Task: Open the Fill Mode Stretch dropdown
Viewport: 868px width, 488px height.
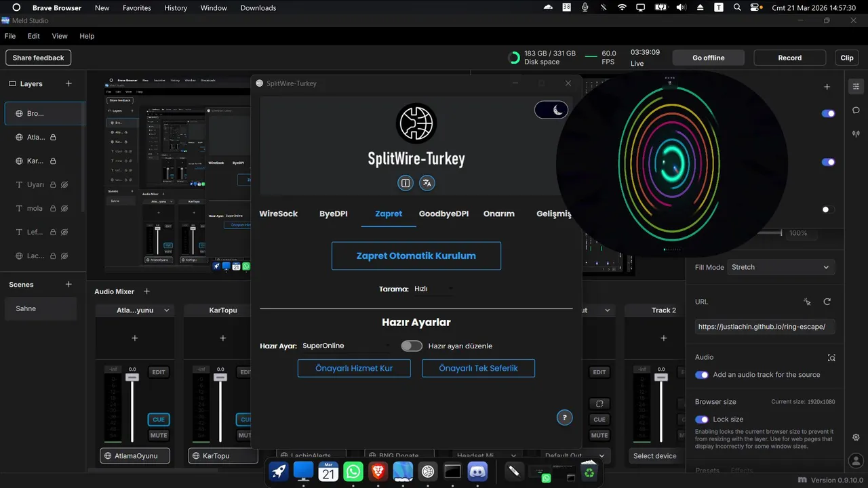Action: coord(781,267)
